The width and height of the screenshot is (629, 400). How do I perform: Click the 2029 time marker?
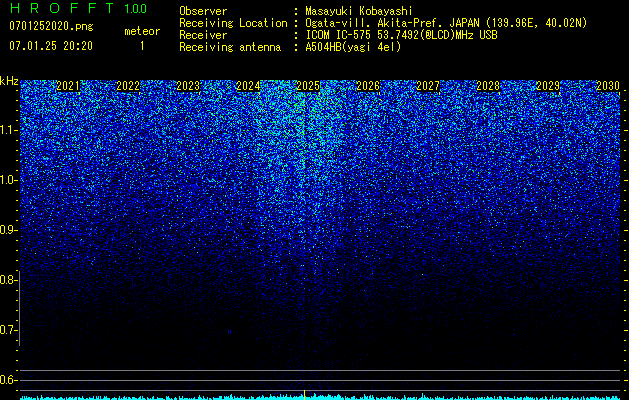coord(548,86)
